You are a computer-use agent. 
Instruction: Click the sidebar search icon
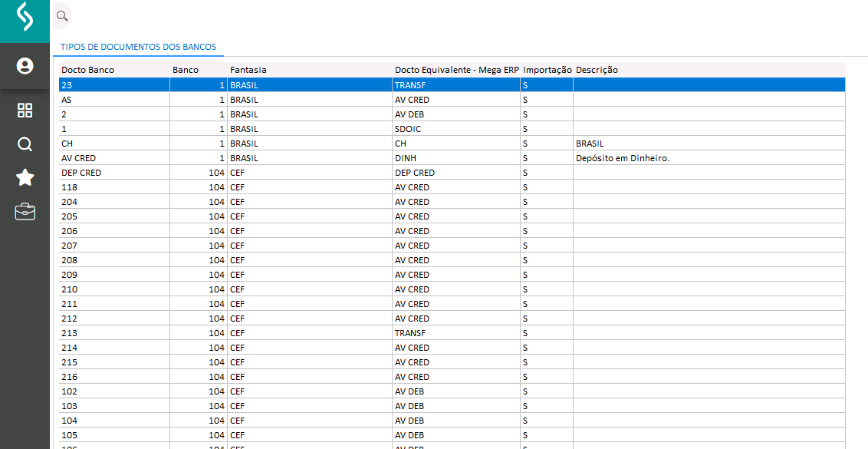pyautogui.click(x=25, y=144)
